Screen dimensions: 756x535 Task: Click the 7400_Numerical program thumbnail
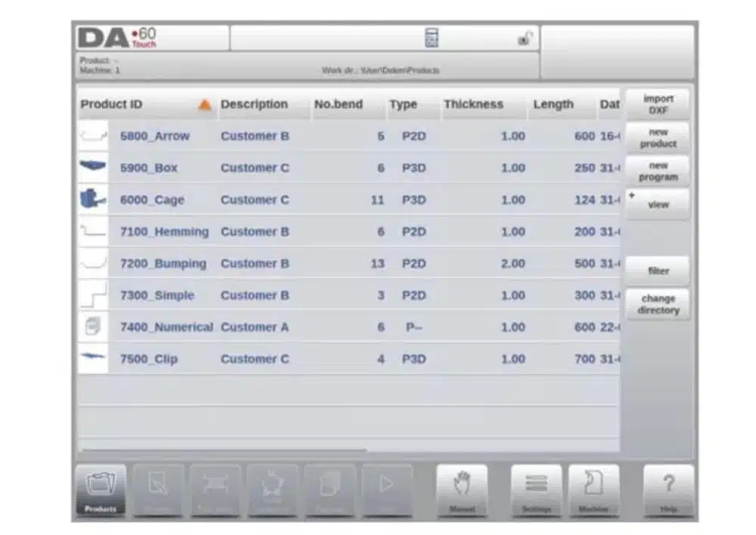[x=93, y=326]
